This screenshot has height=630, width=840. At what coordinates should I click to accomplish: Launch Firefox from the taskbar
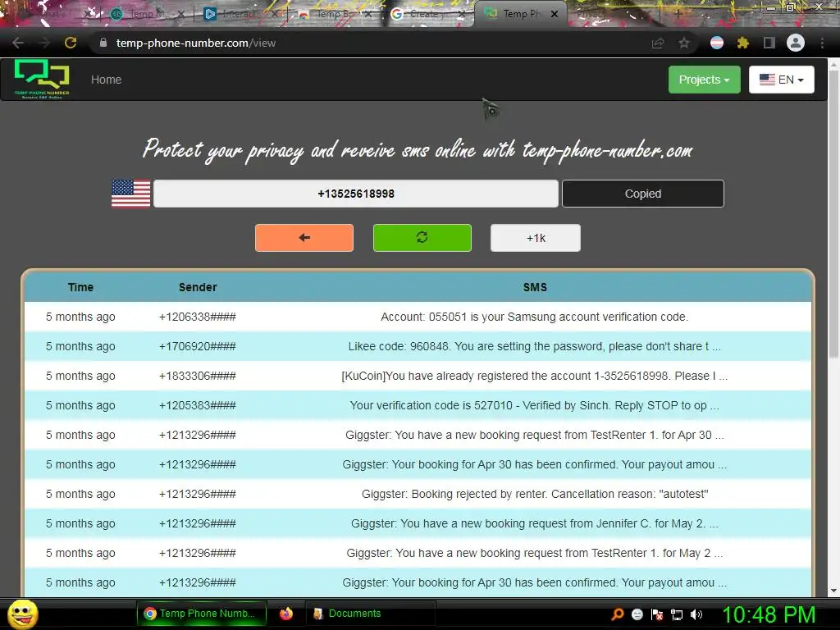(286, 614)
